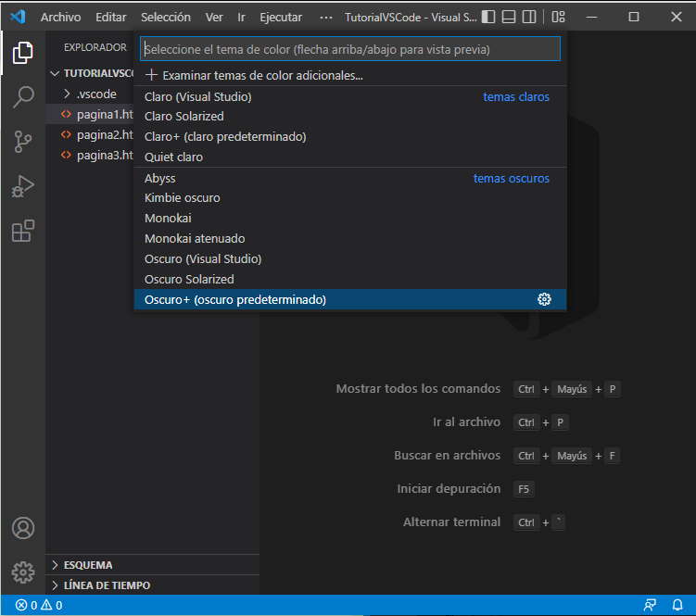The height and width of the screenshot is (616, 696).
Task: Open the Ir menu
Action: [241, 17]
